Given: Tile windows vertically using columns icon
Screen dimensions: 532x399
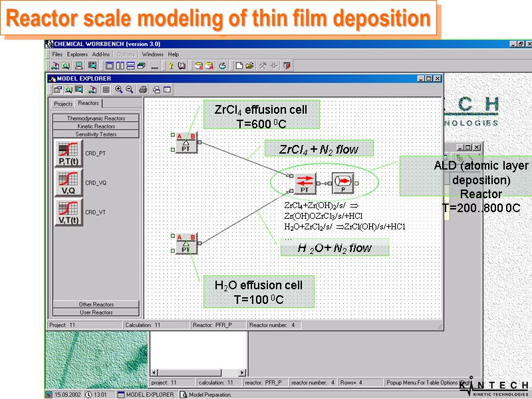Looking at the screenshot, I should tap(120, 66).
